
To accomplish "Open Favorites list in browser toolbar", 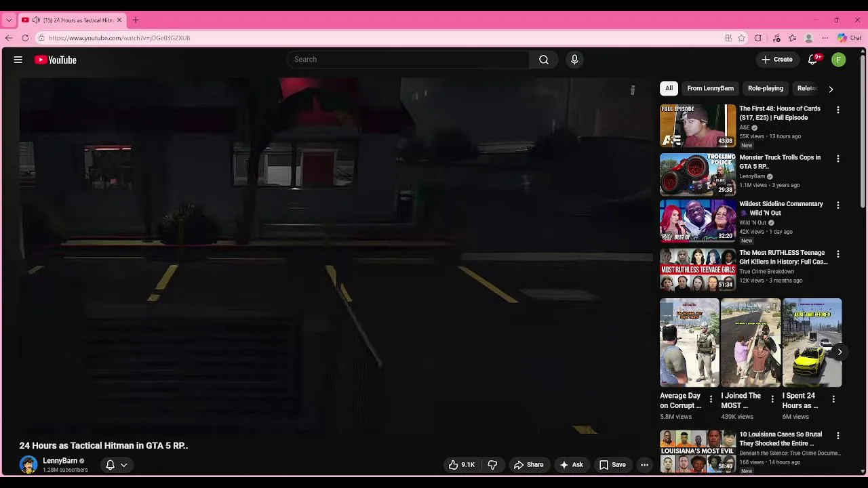I will (x=792, y=38).
